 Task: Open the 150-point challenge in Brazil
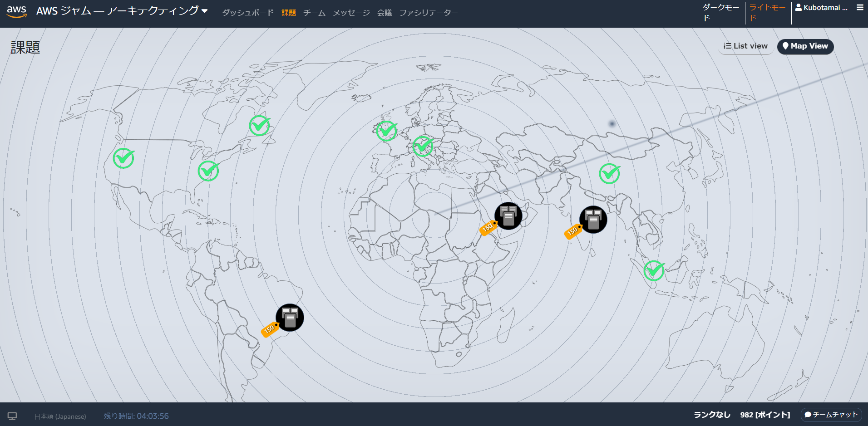[290, 318]
